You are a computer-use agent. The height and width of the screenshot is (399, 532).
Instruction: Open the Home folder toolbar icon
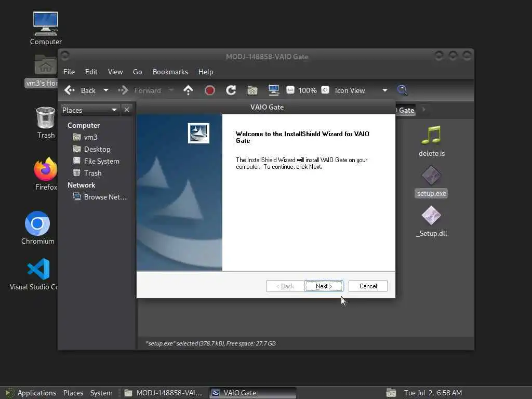tap(252, 90)
